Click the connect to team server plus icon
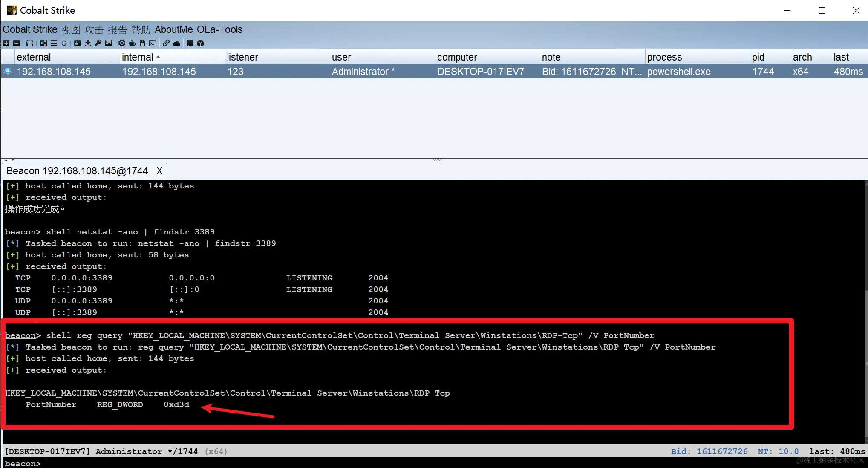 click(6, 43)
